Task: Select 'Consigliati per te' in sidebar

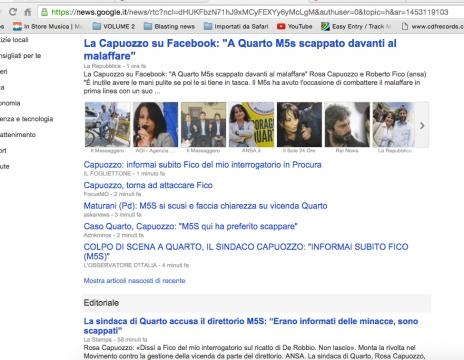Action: pyautogui.click(x=20, y=56)
